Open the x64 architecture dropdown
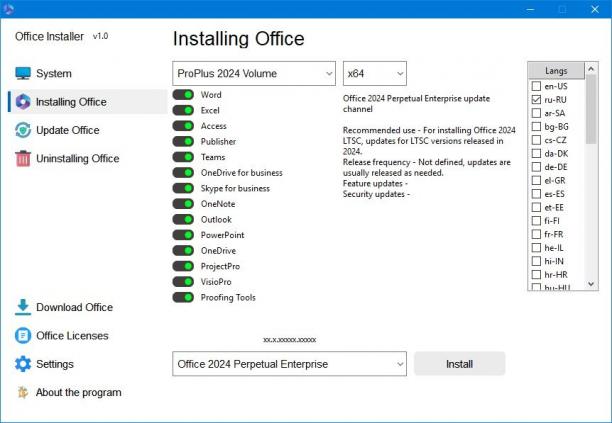Screen dimensions: 612x423 (x=375, y=73)
